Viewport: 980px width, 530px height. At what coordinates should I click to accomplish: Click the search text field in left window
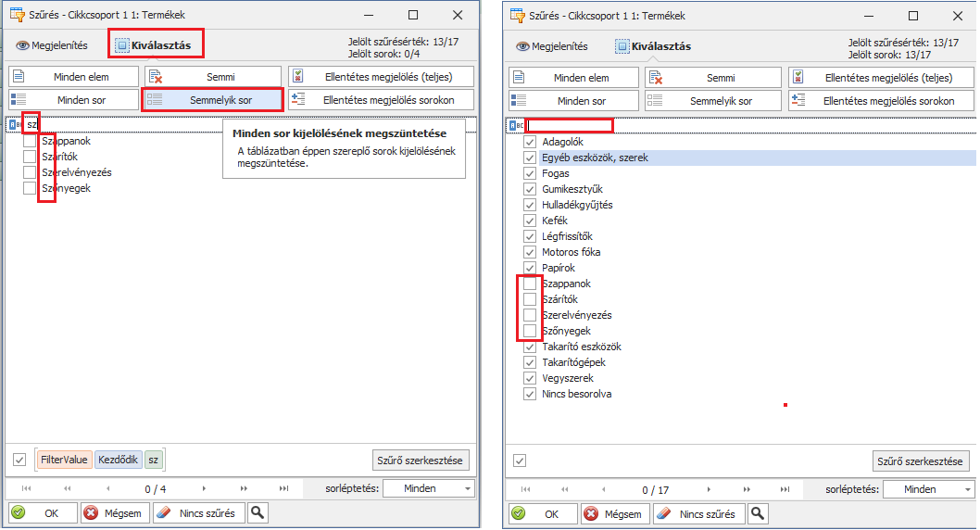click(250, 125)
